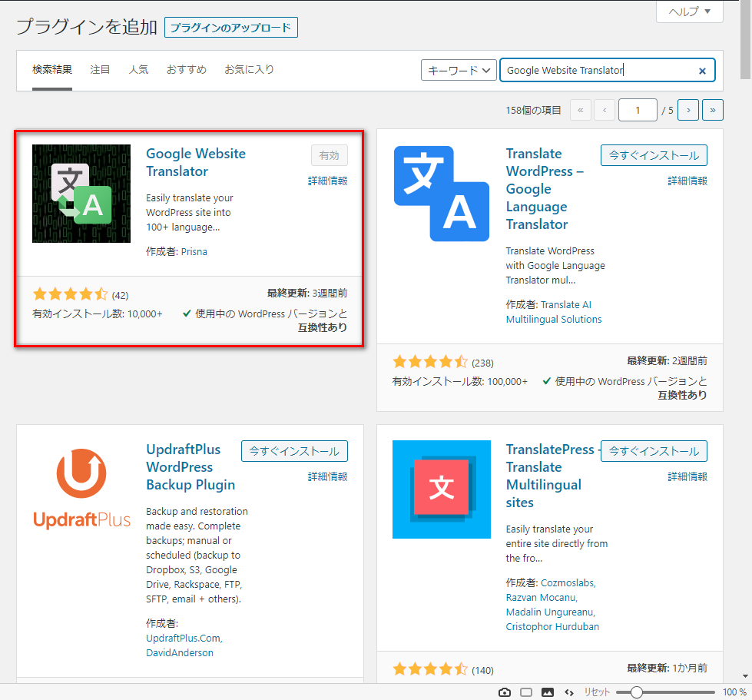Click the TranslatePress plugin icon
The image size is (752, 700).
pyautogui.click(x=441, y=489)
